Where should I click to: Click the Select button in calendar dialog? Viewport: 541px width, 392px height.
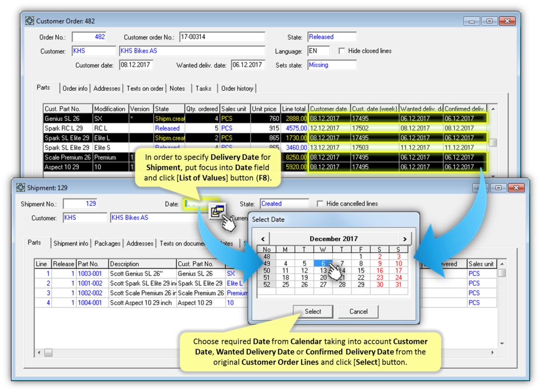click(x=313, y=311)
